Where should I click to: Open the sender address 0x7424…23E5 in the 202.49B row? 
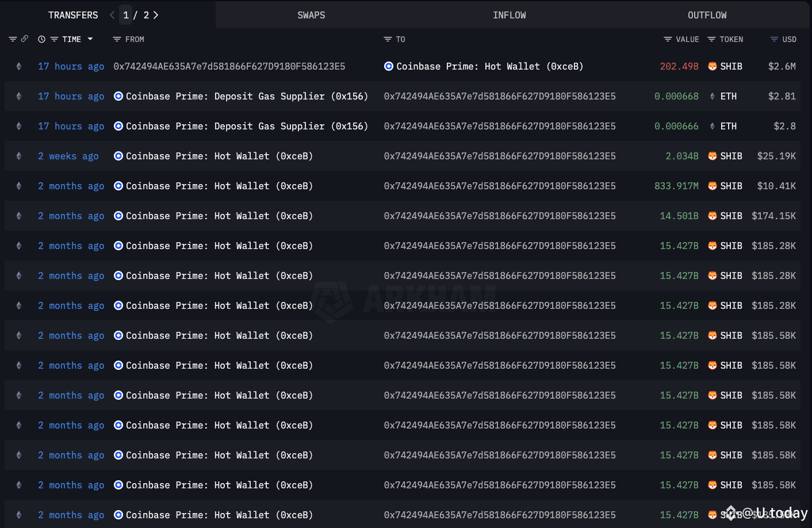[x=229, y=66]
